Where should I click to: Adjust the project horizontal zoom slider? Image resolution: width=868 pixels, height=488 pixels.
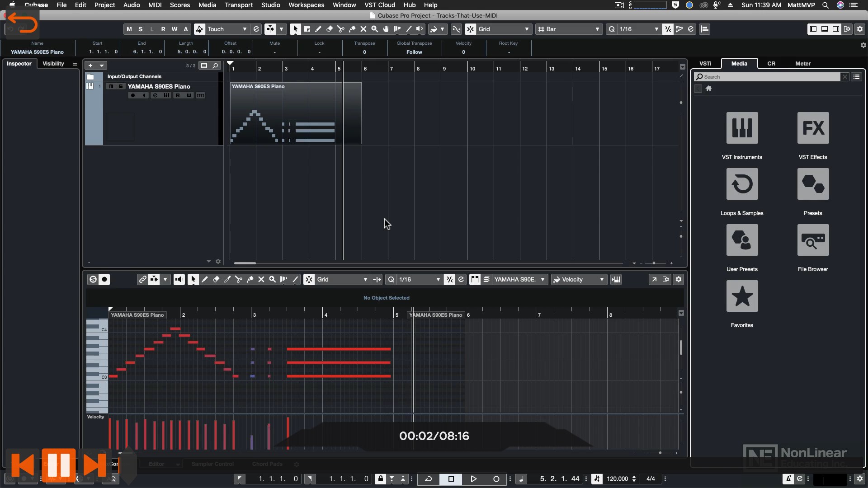[654, 263]
